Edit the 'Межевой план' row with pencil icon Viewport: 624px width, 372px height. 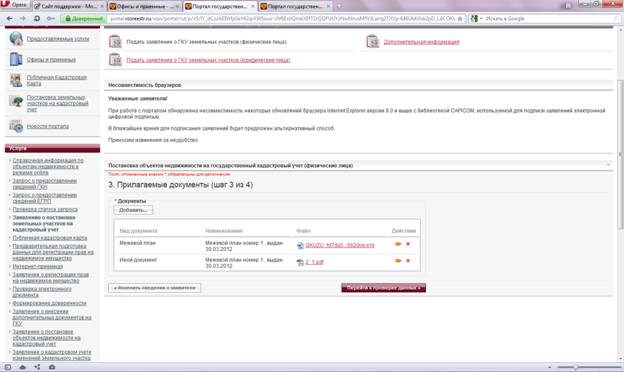pyautogui.click(x=398, y=244)
